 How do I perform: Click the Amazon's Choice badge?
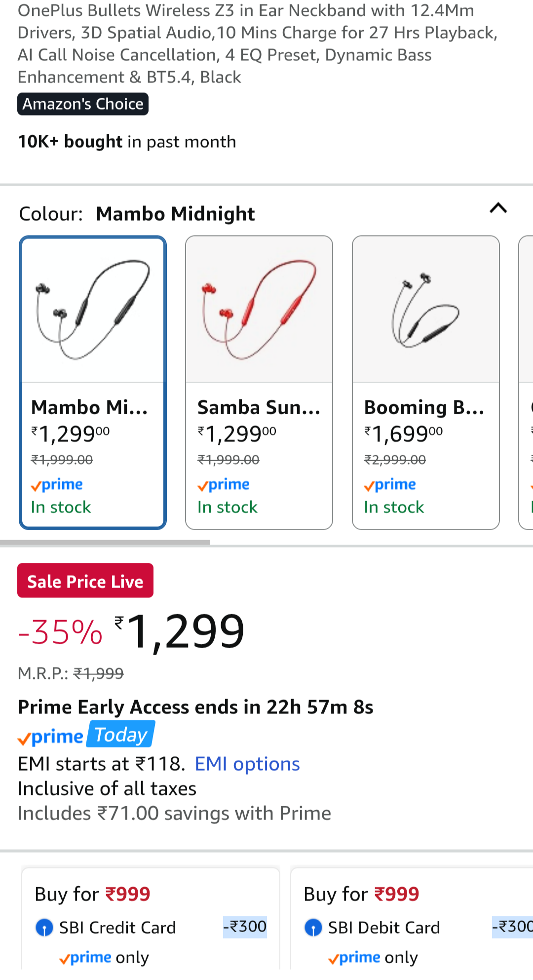pyautogui.click(x=83, y=104)
